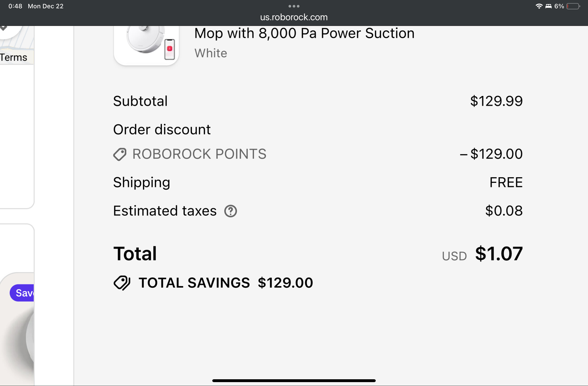Image resolution: width=588 pixels, height=386 pixels.
Task: Tap the Wi-Fi icon in status bar
Action: pos(539,6)
